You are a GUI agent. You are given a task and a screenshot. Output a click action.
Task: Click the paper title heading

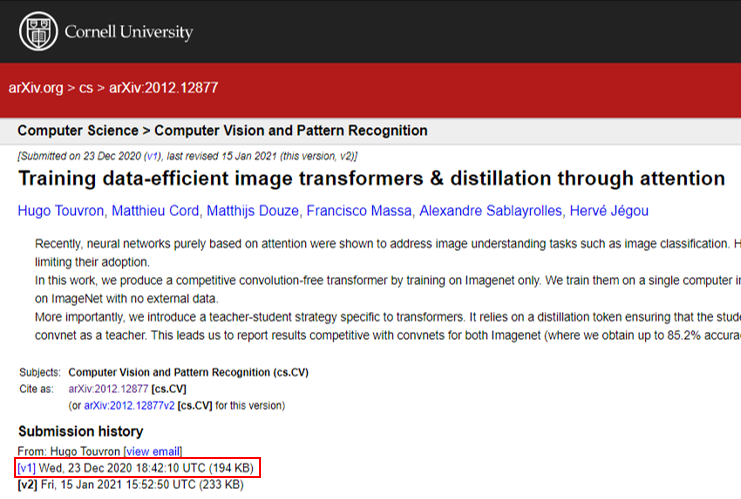pos(371,179)
